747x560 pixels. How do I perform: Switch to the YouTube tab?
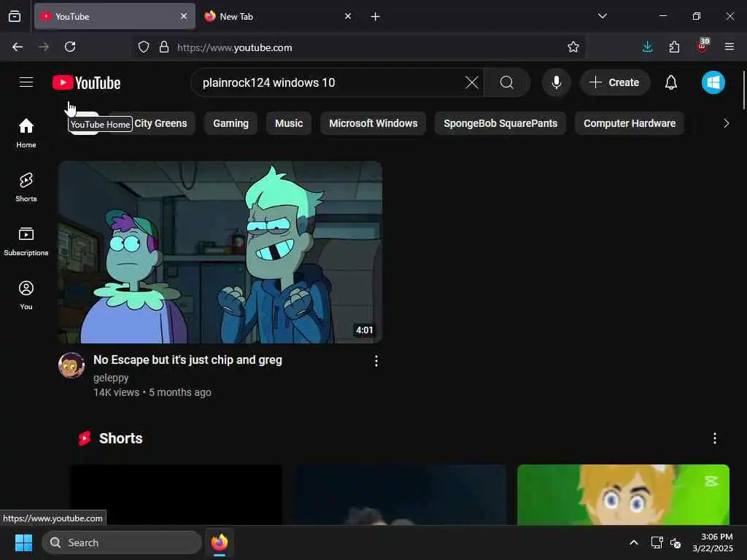click(x=115, y=16)
